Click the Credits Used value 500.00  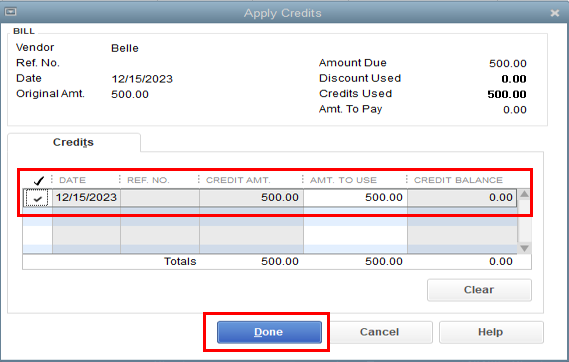[x=507, y=94]
